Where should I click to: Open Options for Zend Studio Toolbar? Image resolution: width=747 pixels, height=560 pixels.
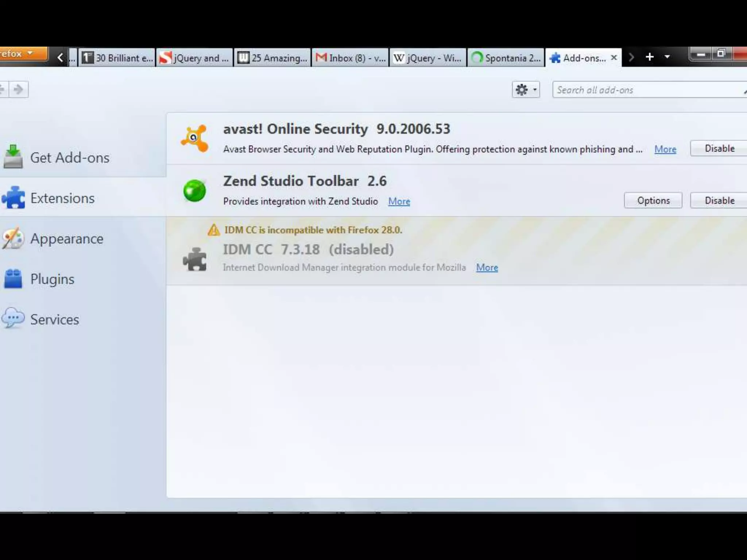pos(653,201)
